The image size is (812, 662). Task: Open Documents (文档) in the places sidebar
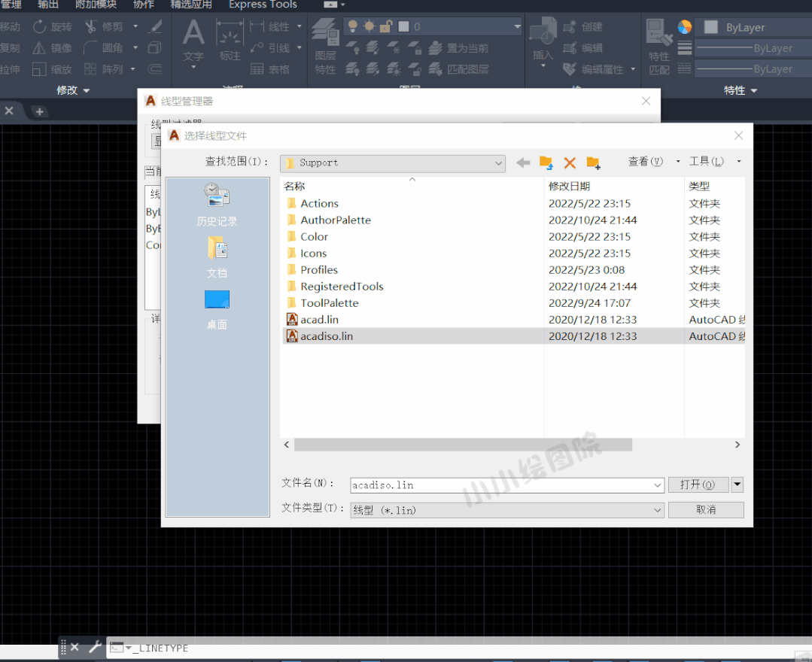tap(217, 257)
